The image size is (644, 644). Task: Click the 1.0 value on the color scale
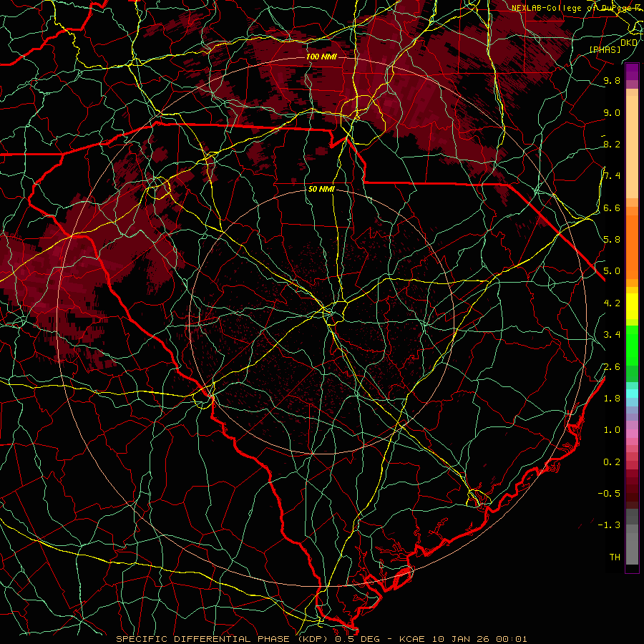coord(612,430)
